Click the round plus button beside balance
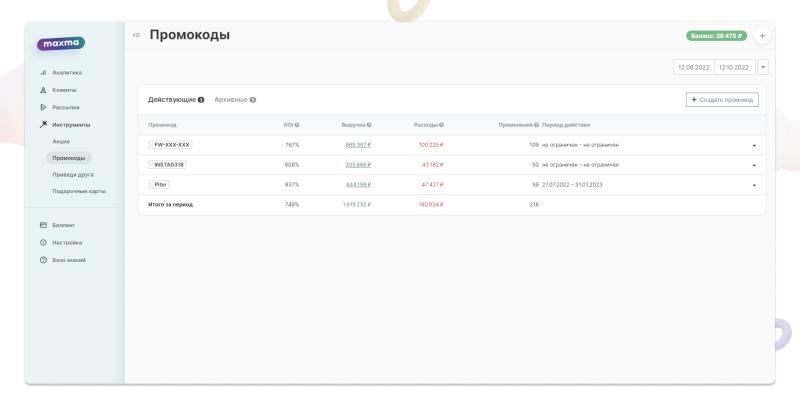 [x=763, y=36]
